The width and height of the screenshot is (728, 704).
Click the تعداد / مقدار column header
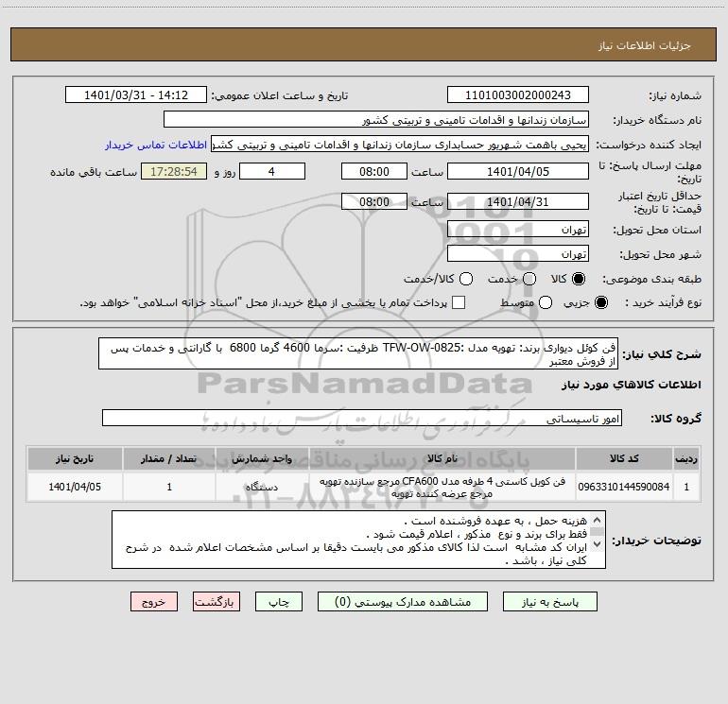tap(169, 459)
